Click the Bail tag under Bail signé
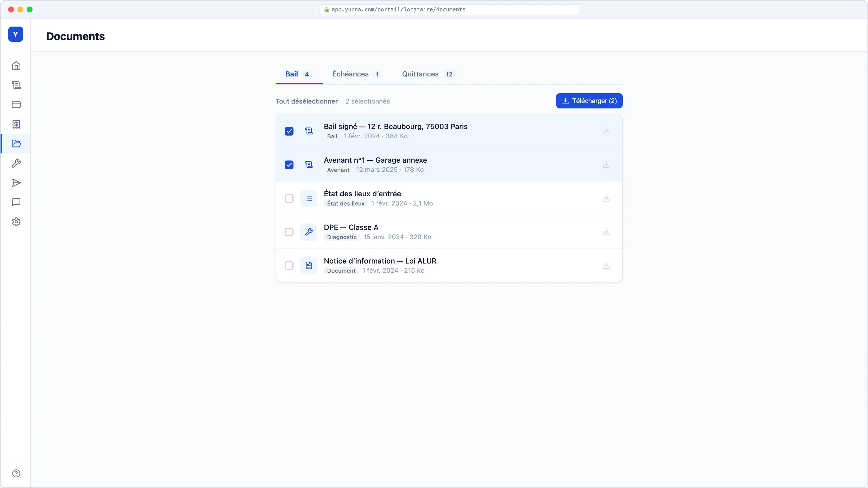Screen dimensions: 868x488 coord(332,136)
